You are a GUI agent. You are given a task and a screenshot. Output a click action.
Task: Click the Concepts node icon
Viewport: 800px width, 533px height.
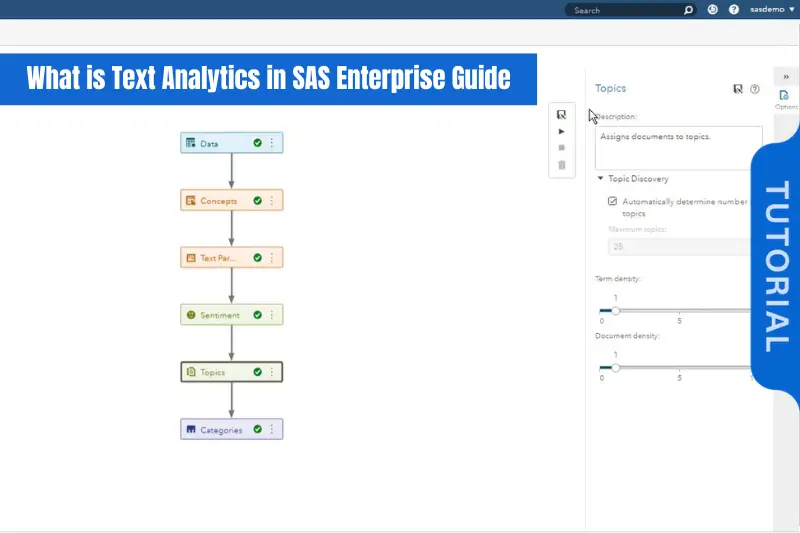click(x=191, y=200)
